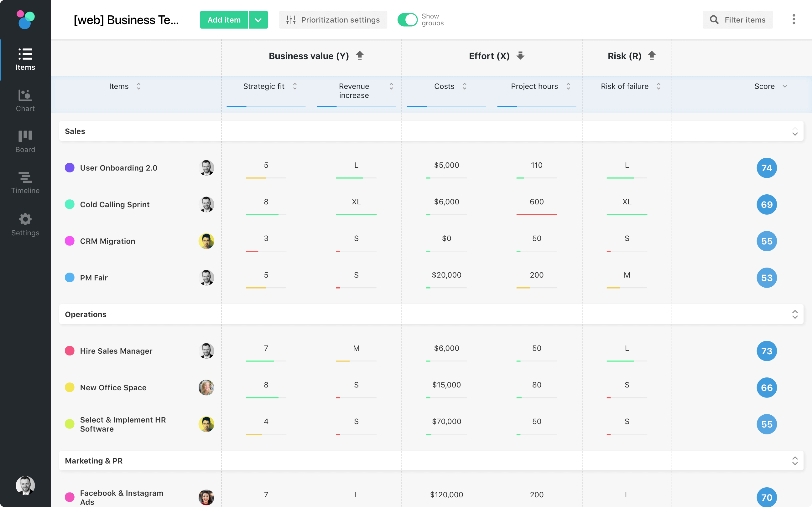Click the Effort down-arrow icon

pos(520,55)
